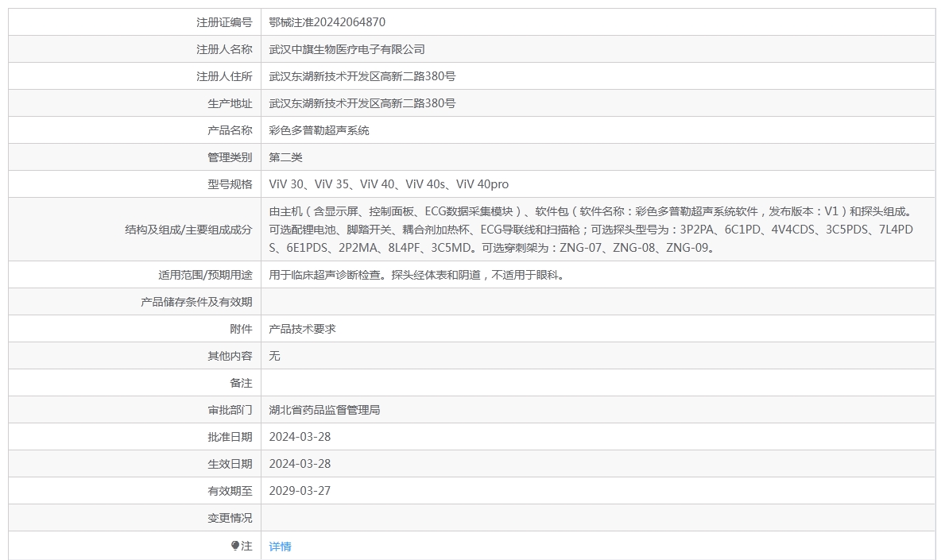This screenshot has height=560, width=945.
Task: Click the 有效期至 label
Action: pyautogui.click(x=230, y=491)
